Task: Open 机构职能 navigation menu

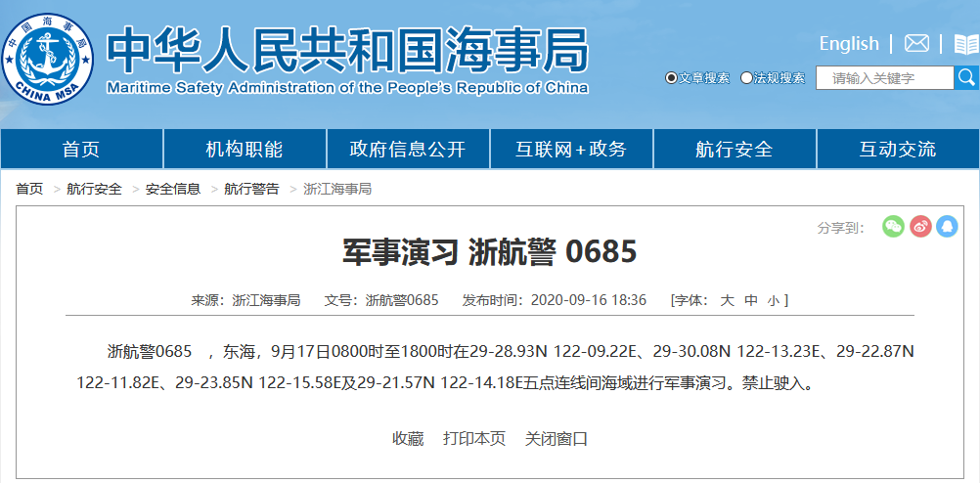Action: 245,149
